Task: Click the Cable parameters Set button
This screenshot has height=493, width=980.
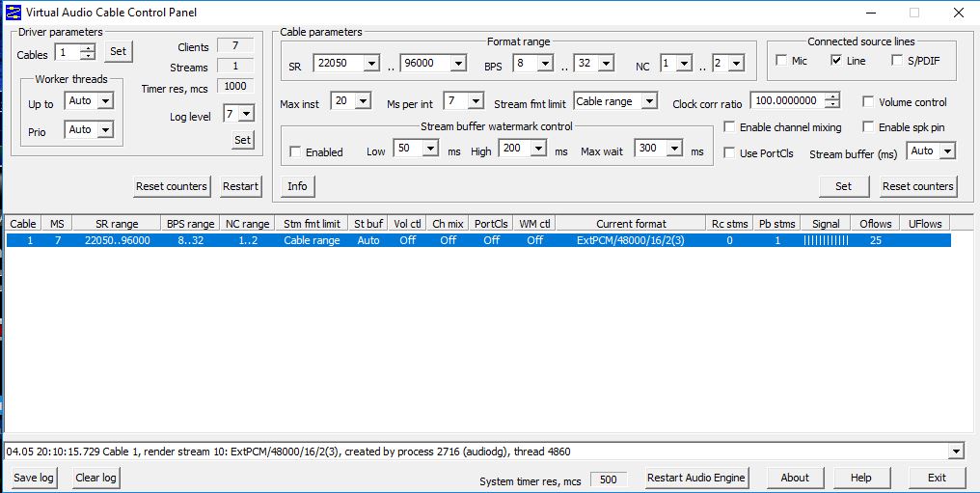Action: pos(844,186)
